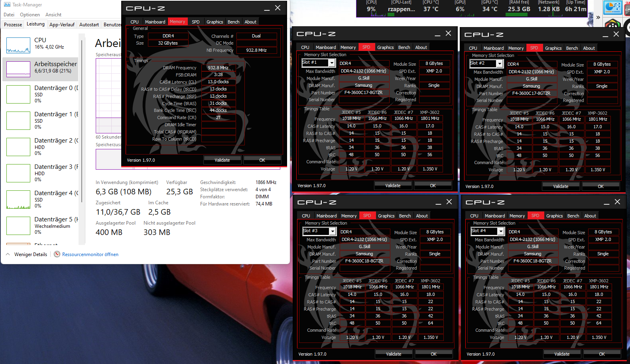The image size is (630, 364).
Task: Click OK in Slot #2 CPU-Z window
Action: (600, 186)
